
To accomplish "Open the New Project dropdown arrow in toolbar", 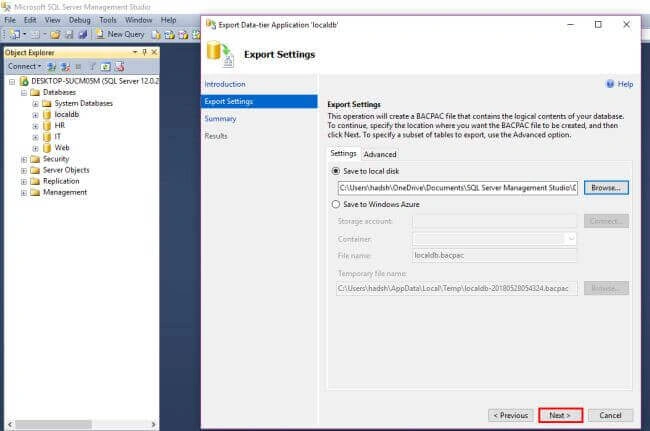I will click(x=24, y=34).
